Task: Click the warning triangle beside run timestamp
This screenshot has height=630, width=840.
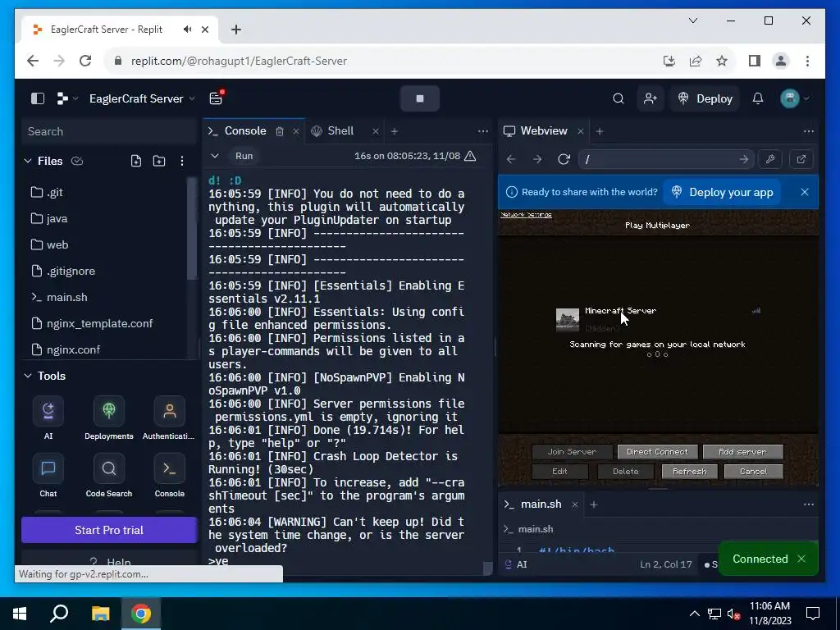Action: click(470, 156)
